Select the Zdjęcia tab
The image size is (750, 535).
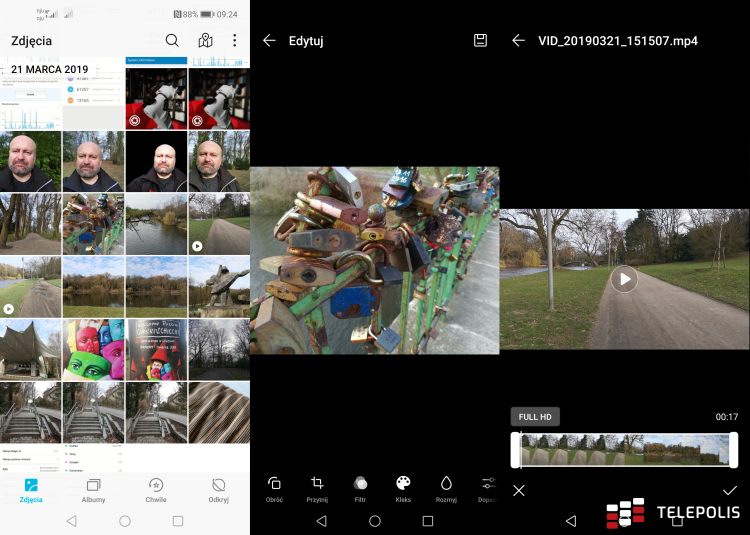point(31,490)
